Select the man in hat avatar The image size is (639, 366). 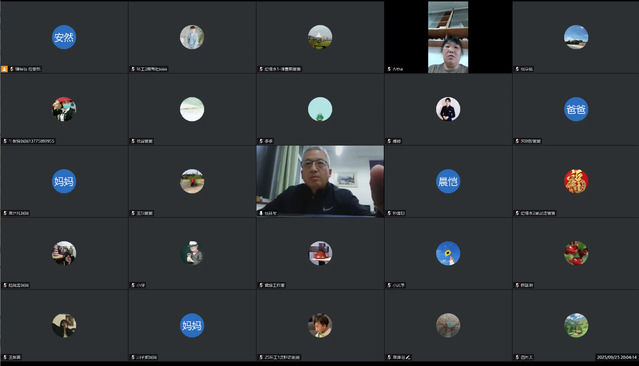(x=192, y=253)
